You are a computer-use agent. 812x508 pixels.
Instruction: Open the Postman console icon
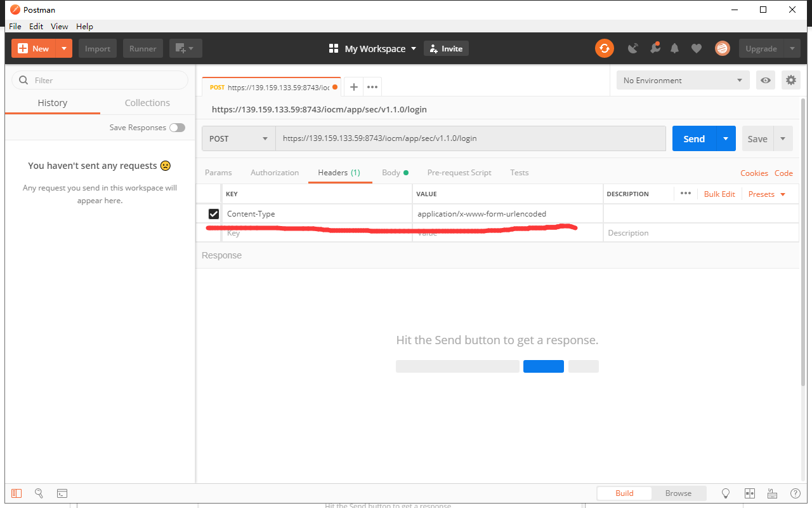click(62, 493)
